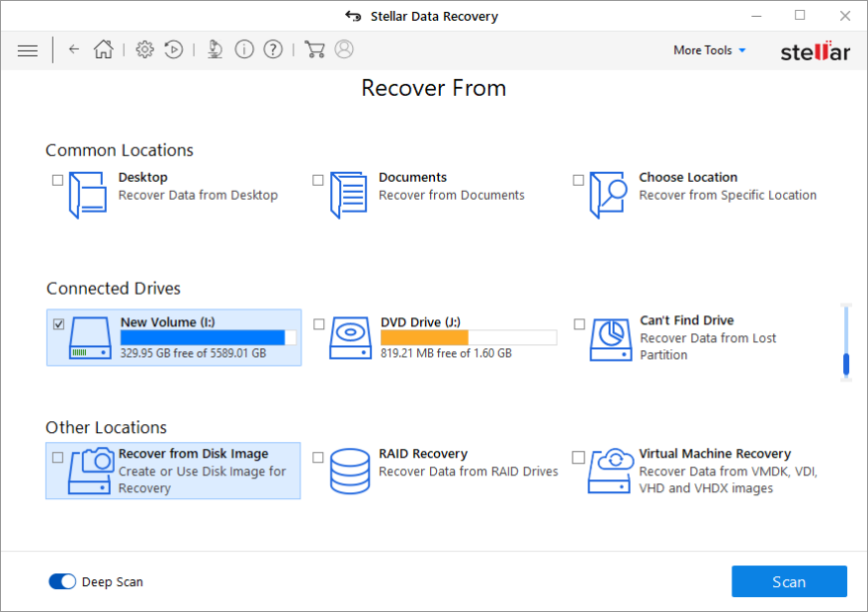Click 'Recover Data from RAID Drives' text
The width and height of the screenshot is (868, 612).
(x=468, y=471)
